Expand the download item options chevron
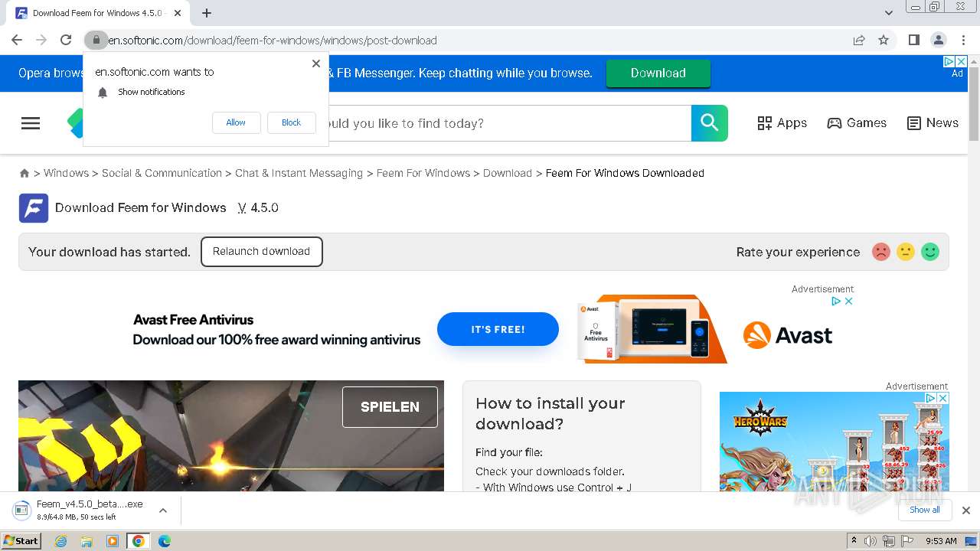The image size is (980, 551). pyautogui.click(x=163, y=510)
